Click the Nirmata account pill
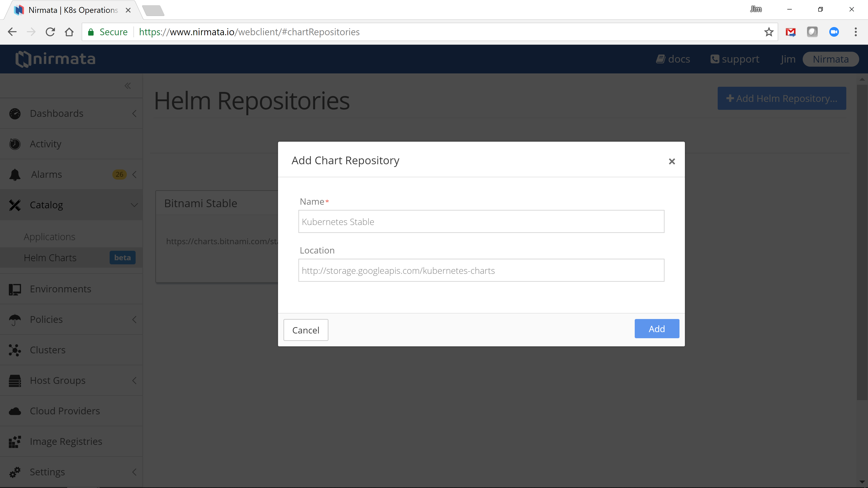868x488 pixels. click(831, 59)
